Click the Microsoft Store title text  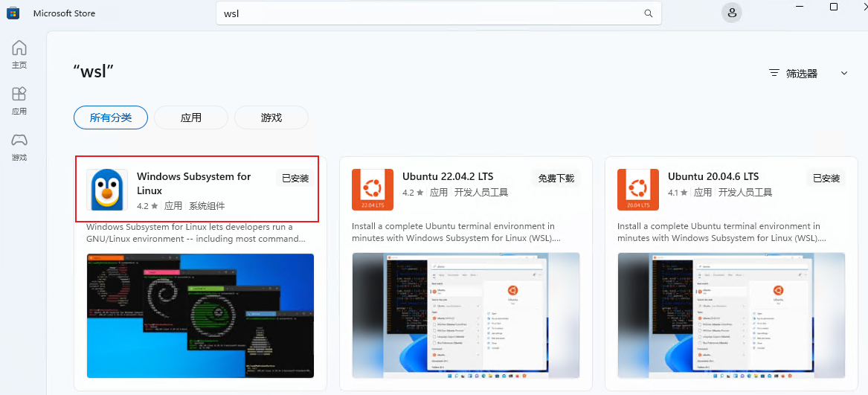64,13
